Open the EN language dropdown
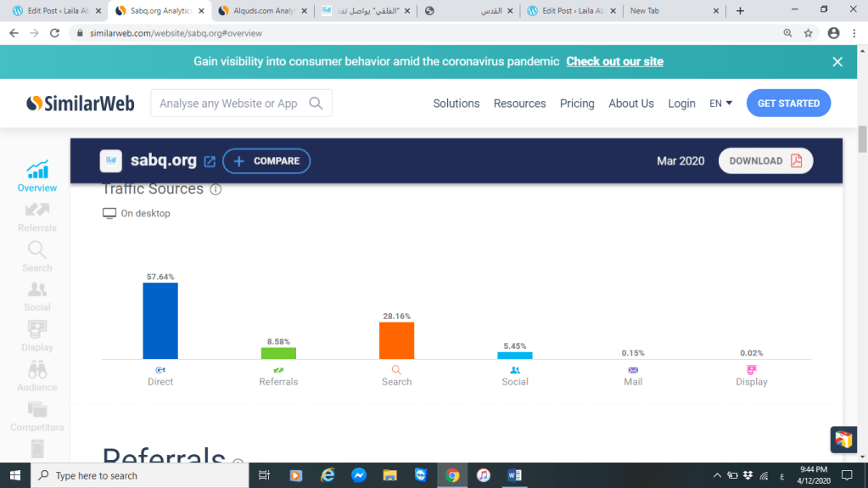Screen dimensions: 868x488 (720, 104)
